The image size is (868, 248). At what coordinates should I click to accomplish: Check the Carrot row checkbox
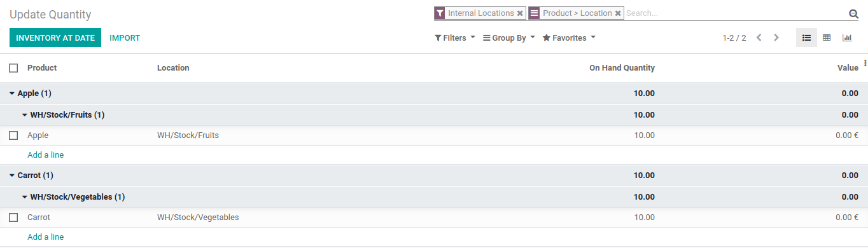click(13, 217)
